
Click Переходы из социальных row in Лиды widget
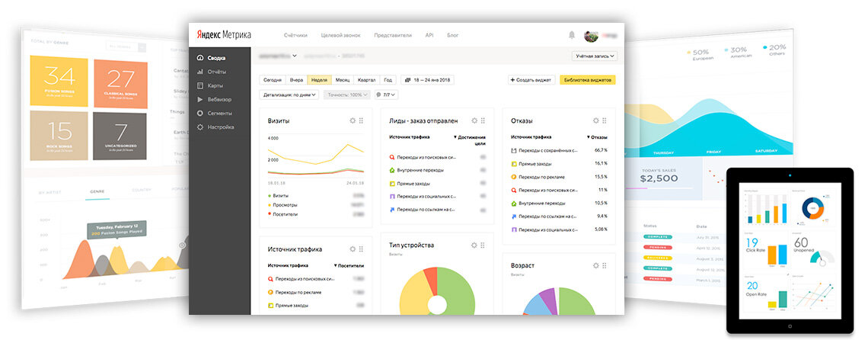tap(437, 197)
